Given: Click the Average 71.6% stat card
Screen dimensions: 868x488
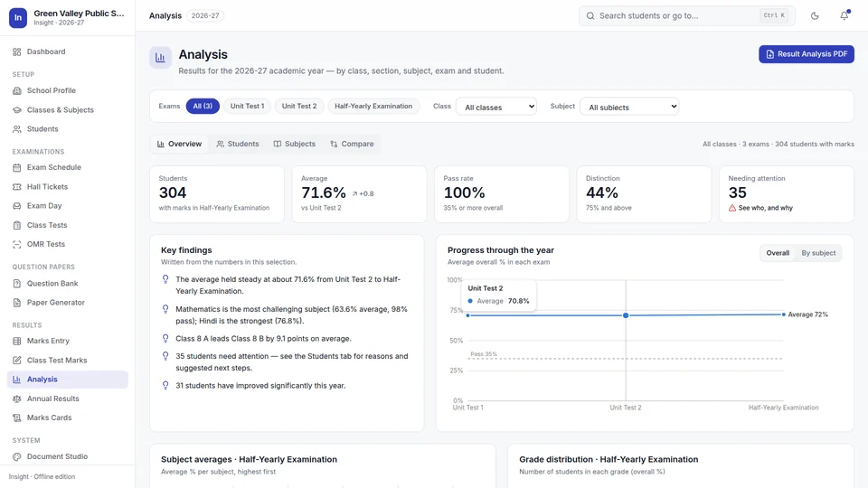Looking at the screenshot, I should click(359, 194).
